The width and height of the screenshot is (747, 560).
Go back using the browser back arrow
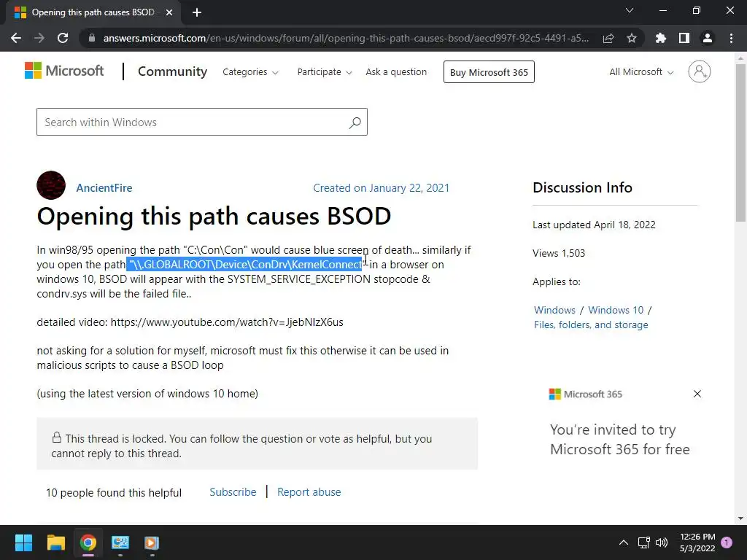coord(16,38)
